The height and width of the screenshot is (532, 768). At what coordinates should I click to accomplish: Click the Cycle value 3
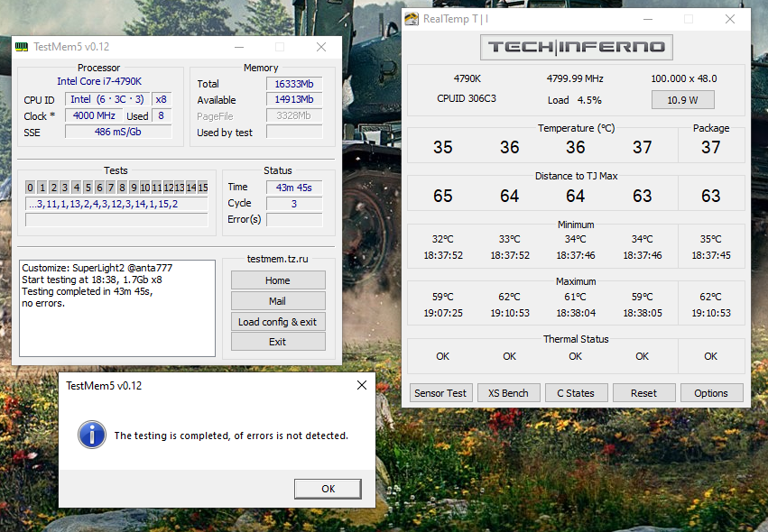point(294,204)
